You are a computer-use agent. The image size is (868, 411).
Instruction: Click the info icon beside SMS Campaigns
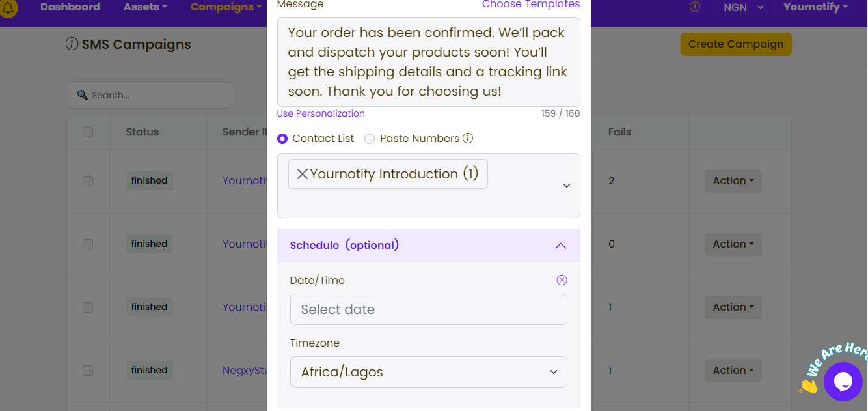click(x=72, y=44)
